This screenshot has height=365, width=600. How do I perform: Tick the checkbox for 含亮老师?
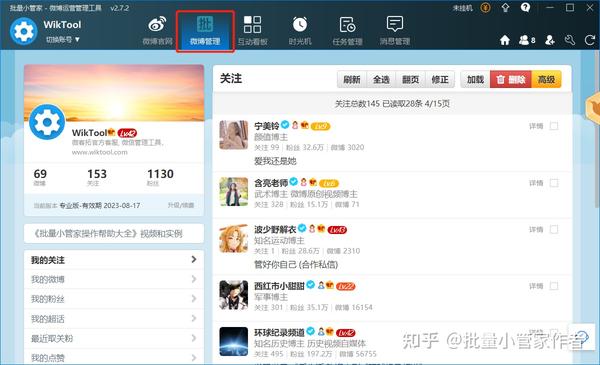(554, 183)
